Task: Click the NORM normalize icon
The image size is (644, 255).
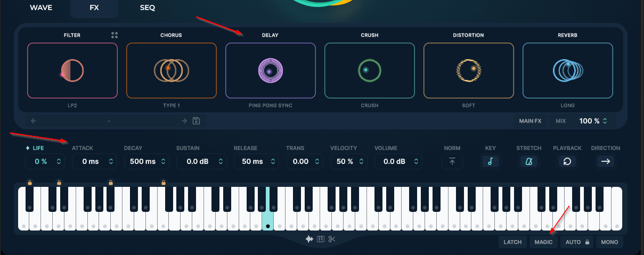Action: (452, 161)
